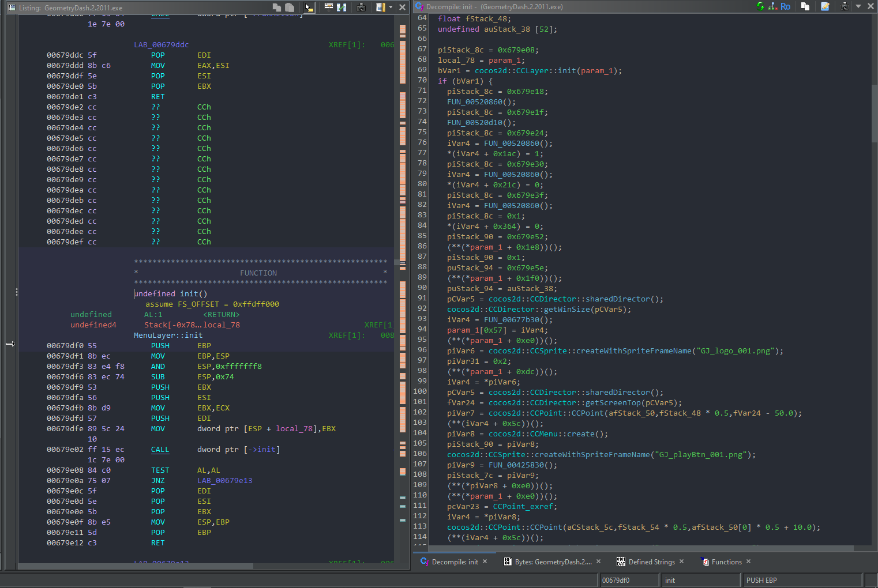
Task: Open the diff view icon in Listing
Action: [x=342, y=7]
